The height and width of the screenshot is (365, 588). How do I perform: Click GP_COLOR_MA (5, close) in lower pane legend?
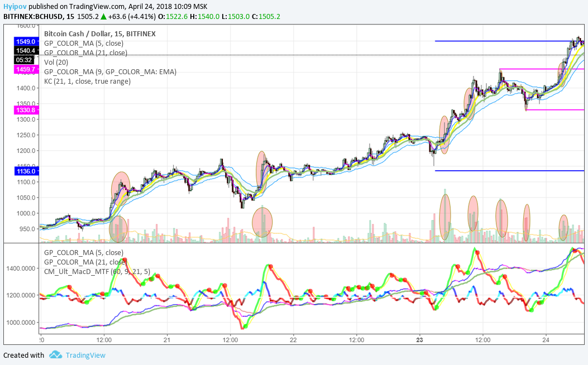pos(84,253)
